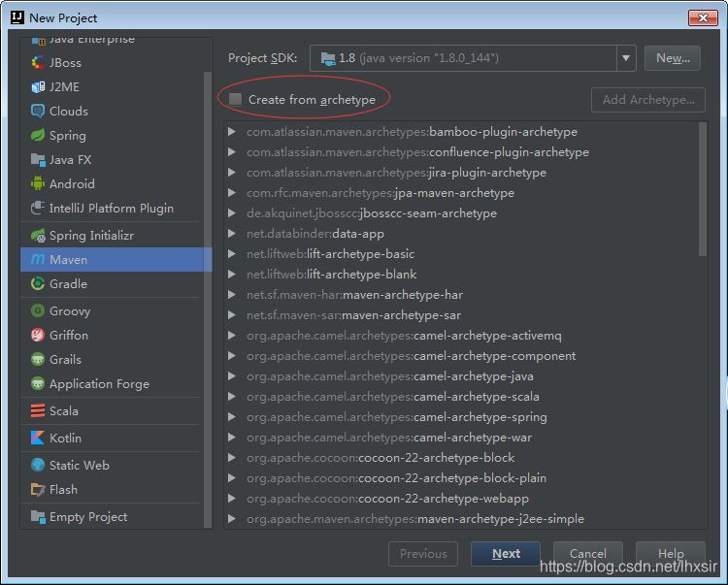The height and width of the screenshot is (585, 728).
Task: Click the Cancel button
Action: pos(588,553)
